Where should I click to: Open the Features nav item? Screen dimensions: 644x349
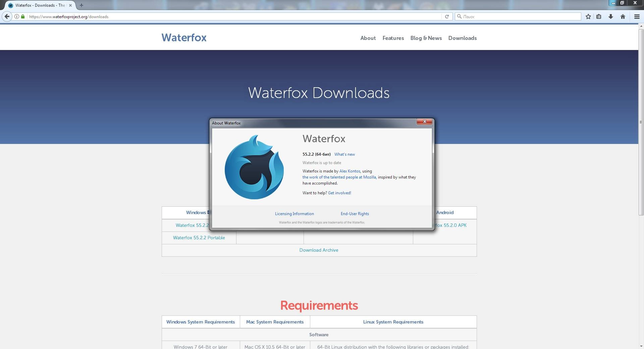coord(393,38)
